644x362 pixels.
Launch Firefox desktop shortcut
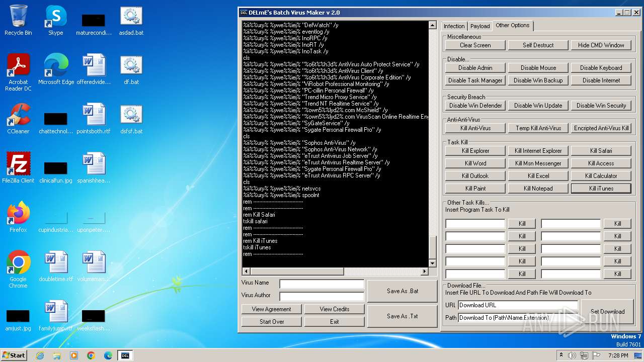[18, 217]
